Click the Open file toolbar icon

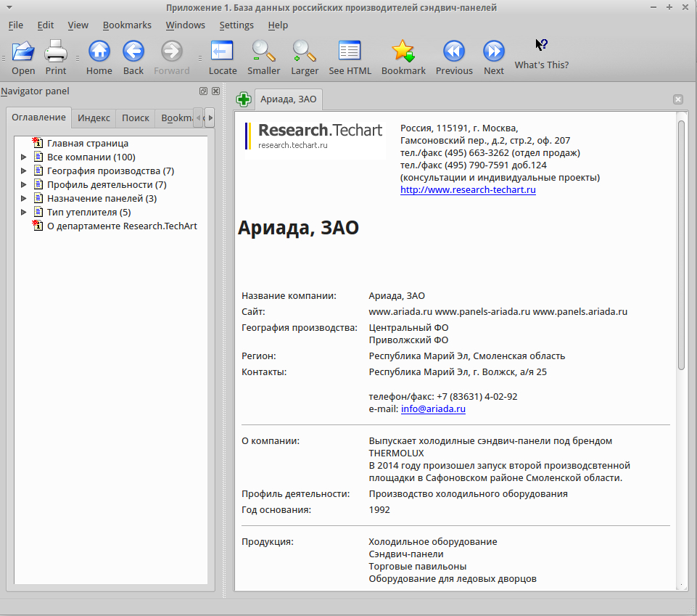23,51
